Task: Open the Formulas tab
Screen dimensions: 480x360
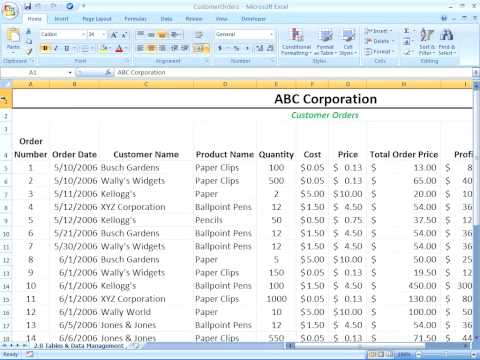Action: [x=135, y=19]
